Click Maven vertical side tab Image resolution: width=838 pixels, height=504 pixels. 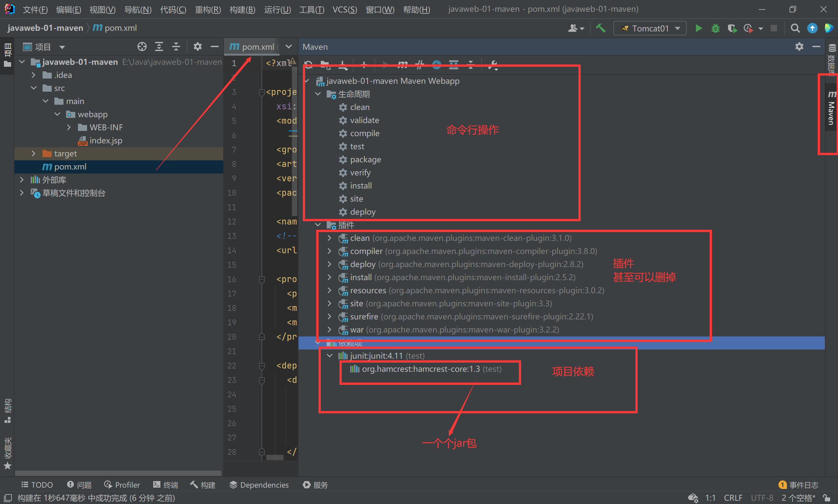click(x=831, y=108)
